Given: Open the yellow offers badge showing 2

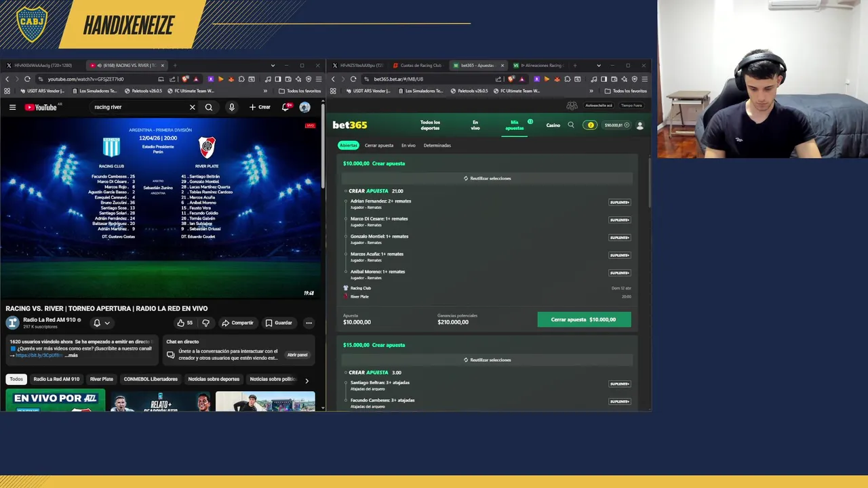Looking at the screenshot, I should tap(590, 125).
